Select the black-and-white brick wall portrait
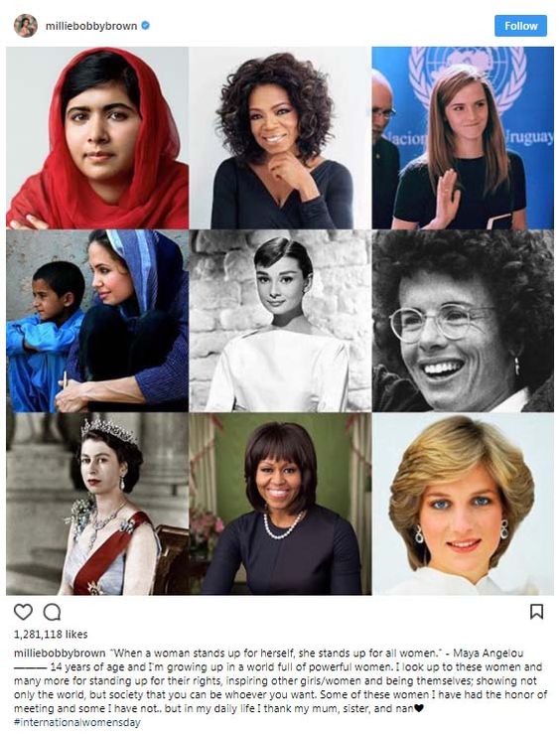The image size is (560, 737). click(280, 321)
